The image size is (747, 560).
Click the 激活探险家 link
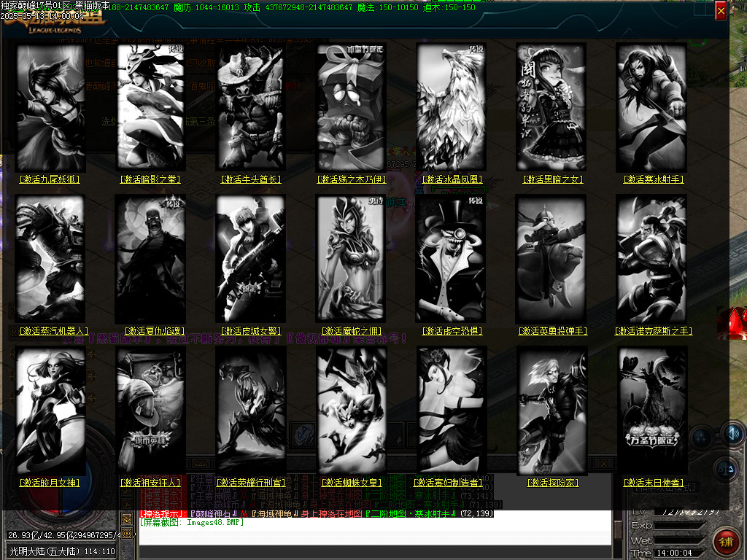click(x=551, y=483)
